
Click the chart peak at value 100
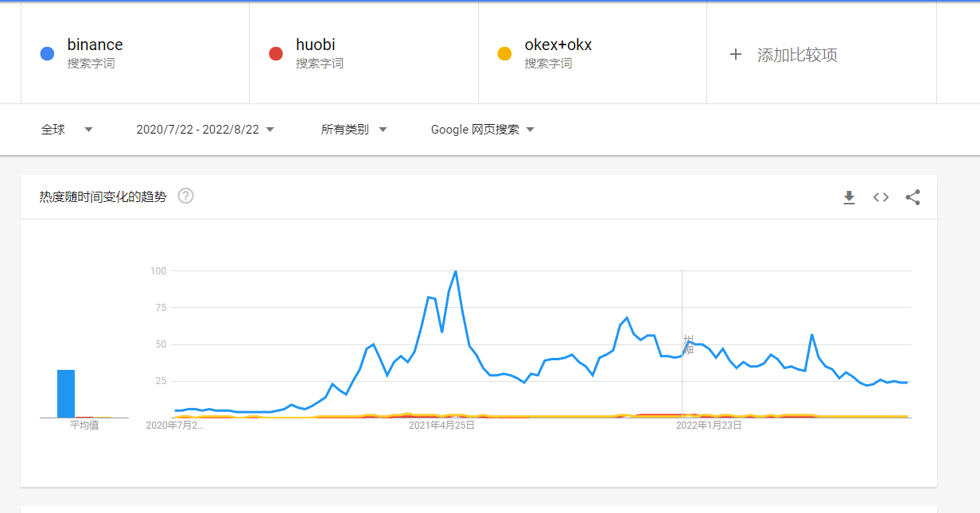pos(455,271)
